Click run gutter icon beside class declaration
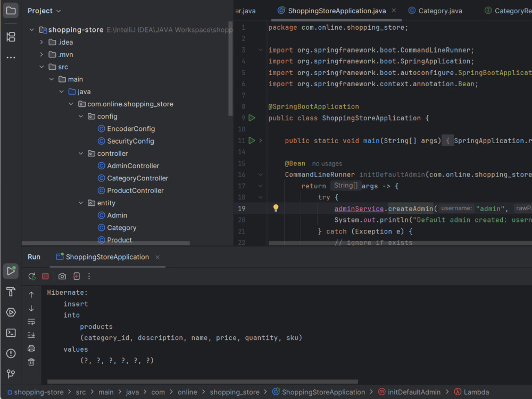This screenshot has height=399, width=532. click(x=252, y=118)
